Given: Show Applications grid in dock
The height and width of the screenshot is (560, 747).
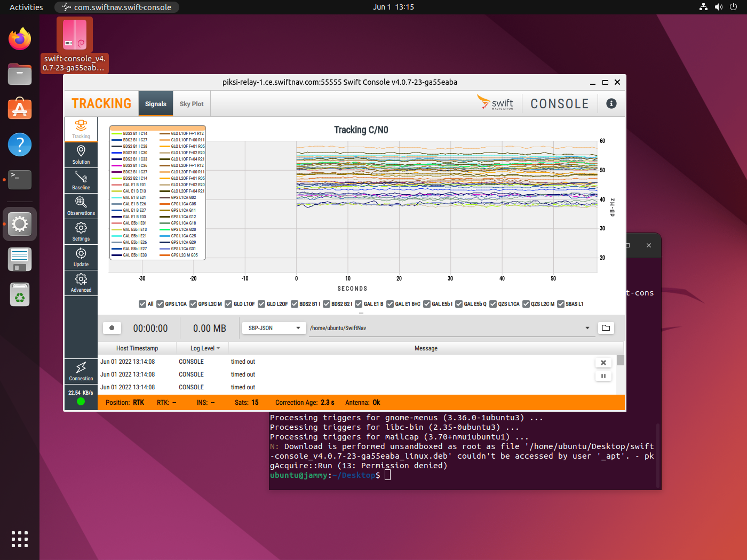Looking at the screenshot, I should [20, 539].
